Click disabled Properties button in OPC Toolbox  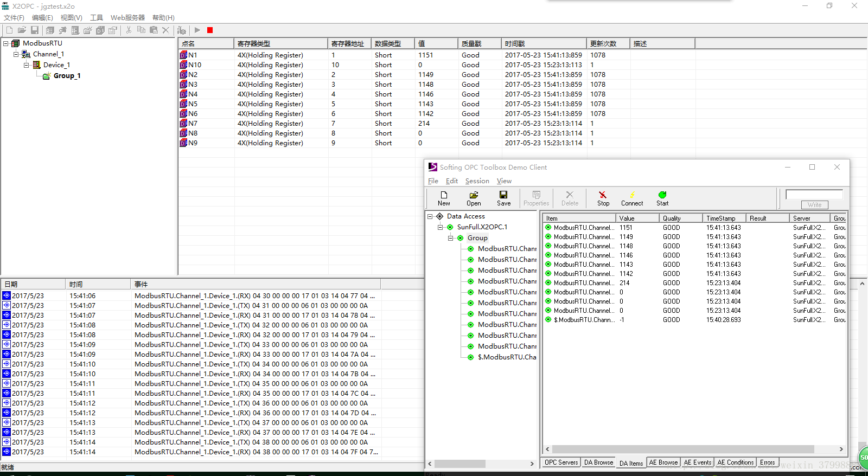(536, 198)
